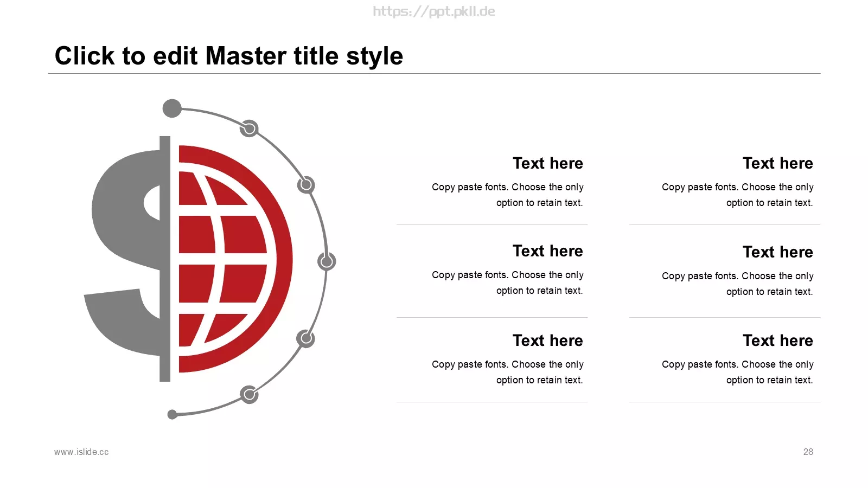868x488 pixels.
Task: Select top-right 'Text here' heading
Action: 778,163
